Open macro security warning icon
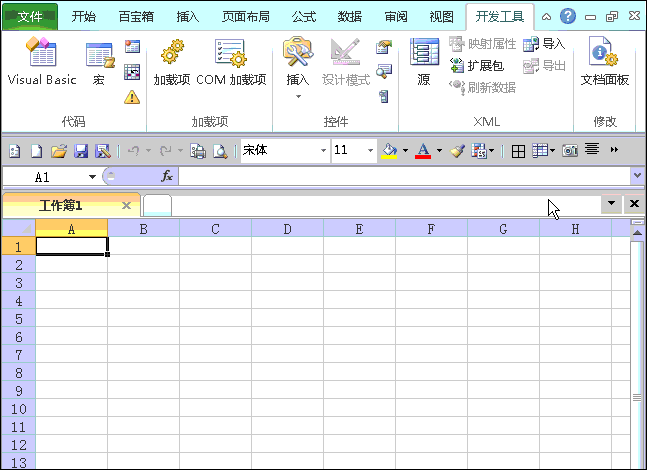The image size is (647, 470). click(x=132, y=97)
